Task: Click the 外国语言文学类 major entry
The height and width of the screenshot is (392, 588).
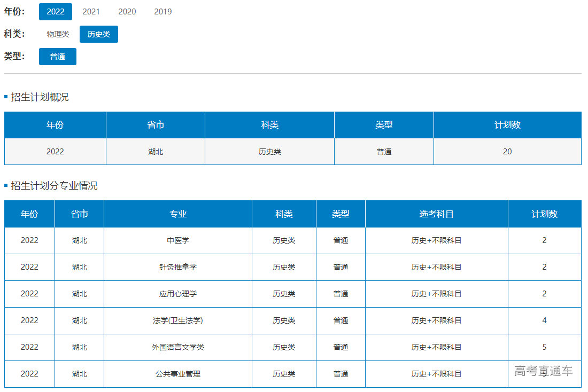Action: (x=177, y=347)
